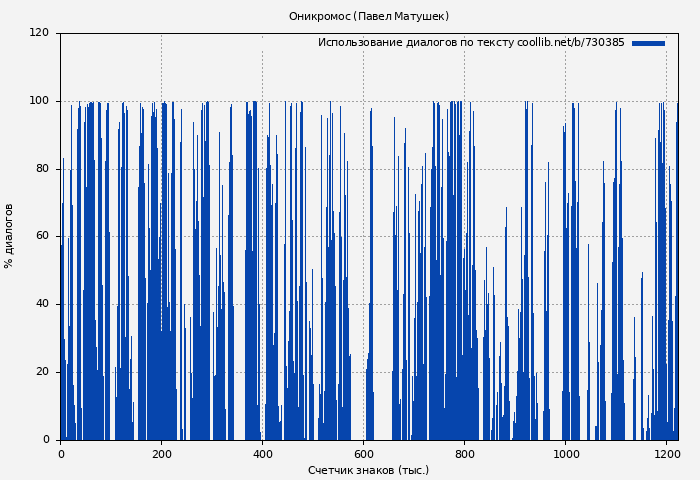Click the 1200 tick on the x-axis
Screen dimensions: 700x480
point(666,453)
